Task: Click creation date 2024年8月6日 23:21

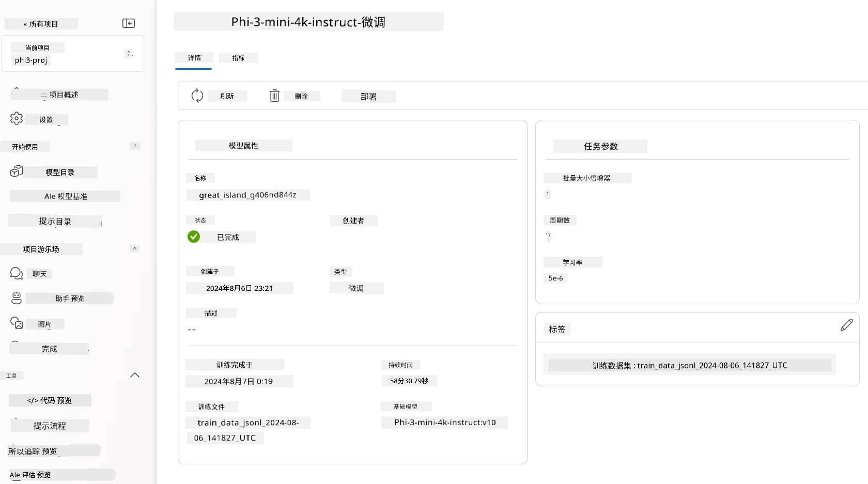Action: pyautogui.click(x=239, y=288)
